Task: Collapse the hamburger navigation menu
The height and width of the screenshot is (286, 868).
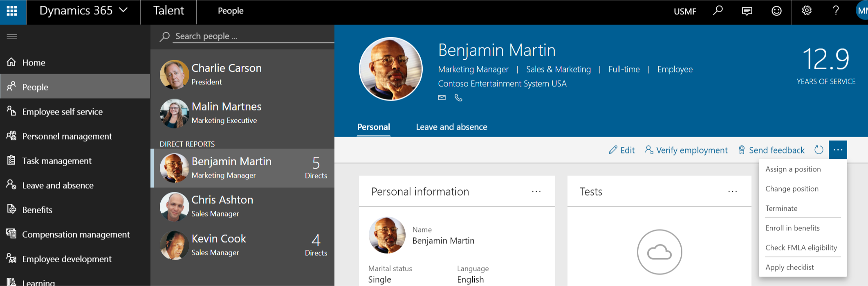Action: coord(12,37)
